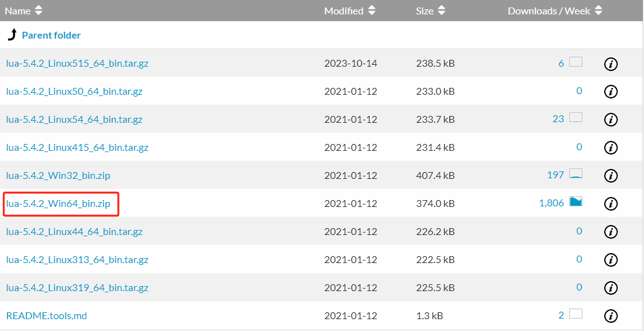
Task: Sort by Downloads / Week column
Action: tap(555, 11)
